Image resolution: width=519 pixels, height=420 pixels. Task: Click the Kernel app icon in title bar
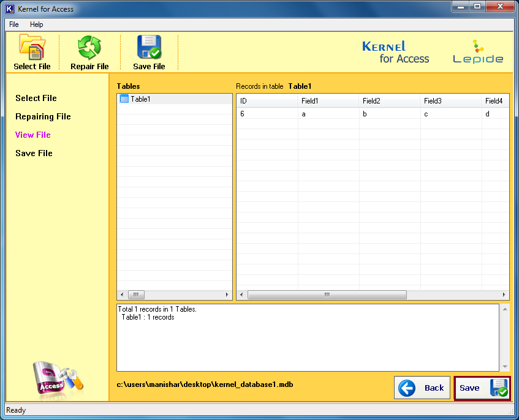pos(10,9)
